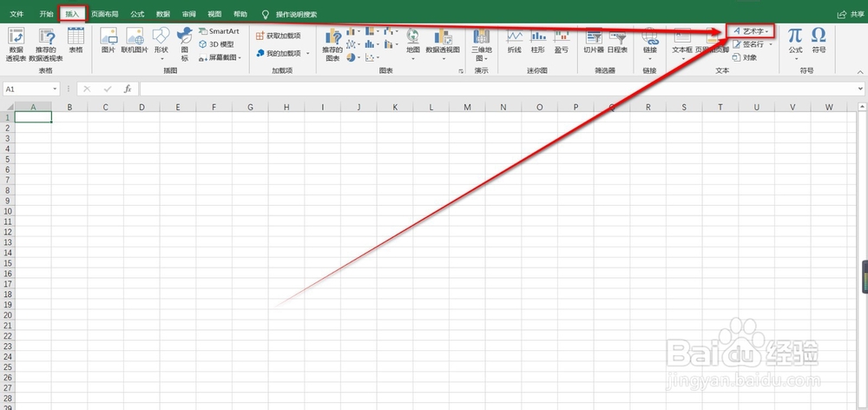868x410 pixels.
Task: Insert Icons (图标) from library
Action: [x=184, y=44]
